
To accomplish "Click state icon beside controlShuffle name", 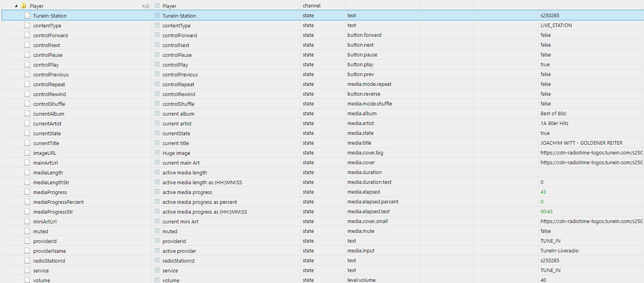I will 157,104.
